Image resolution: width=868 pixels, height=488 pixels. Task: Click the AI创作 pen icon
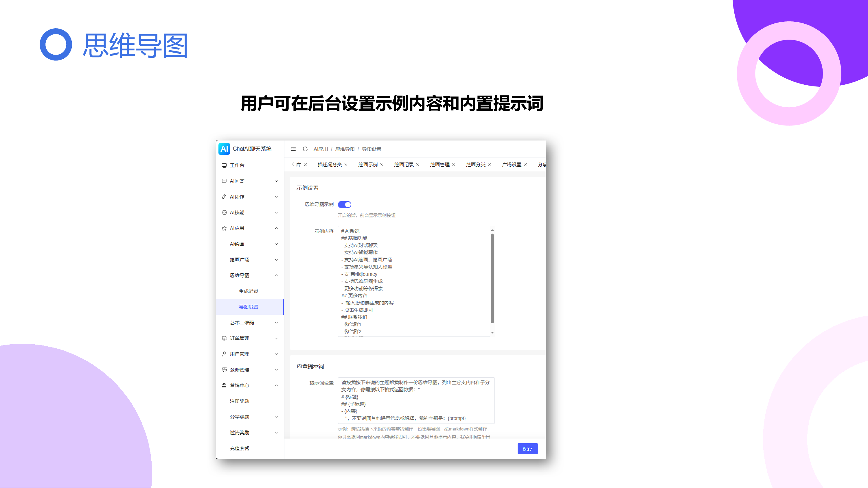coord(224,197)
